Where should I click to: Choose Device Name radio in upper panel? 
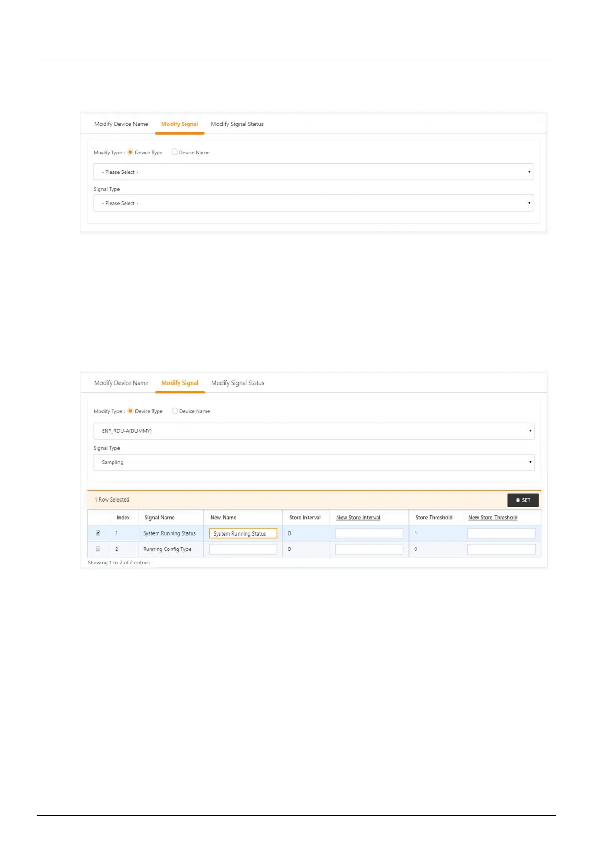(175, 152)
